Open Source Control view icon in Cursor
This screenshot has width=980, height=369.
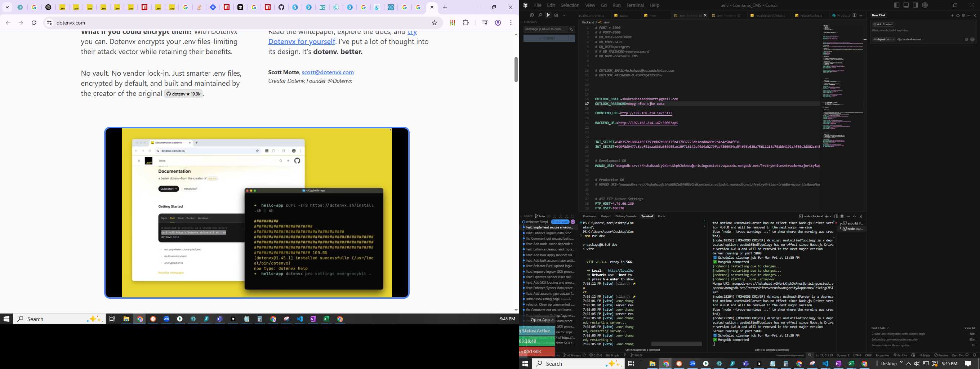tap(548, 15)
